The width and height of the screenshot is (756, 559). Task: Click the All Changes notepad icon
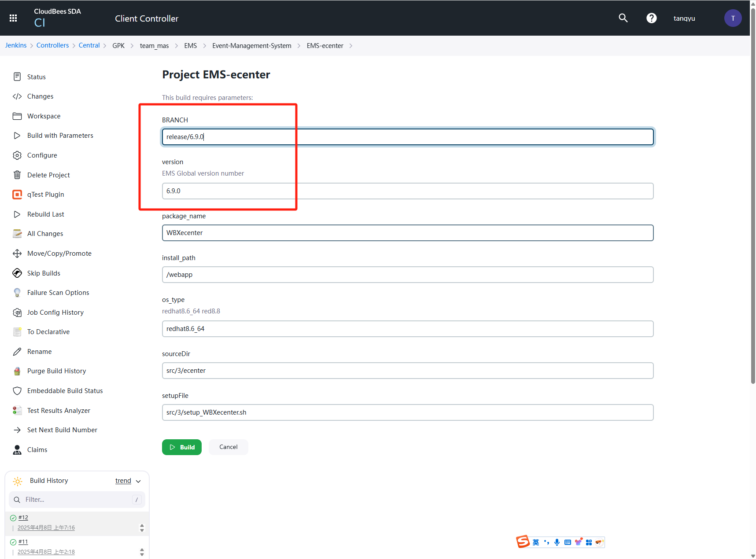17,234
